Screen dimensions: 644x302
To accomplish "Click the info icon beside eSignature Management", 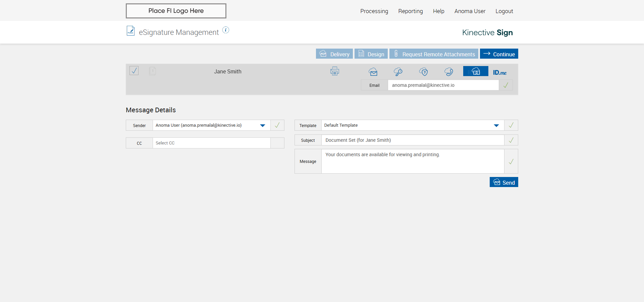I will coord(226,30).
